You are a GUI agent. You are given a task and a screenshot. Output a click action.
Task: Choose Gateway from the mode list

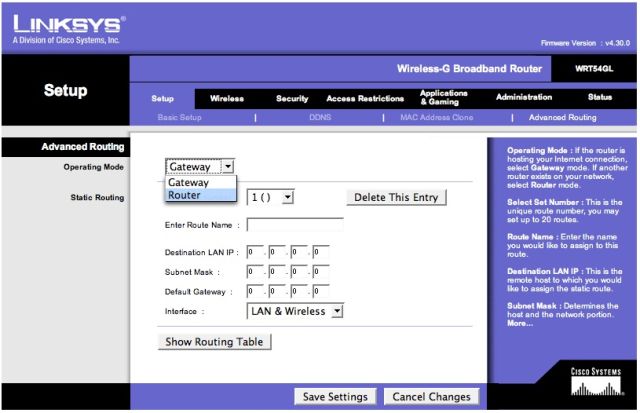[x=189, y=183]
